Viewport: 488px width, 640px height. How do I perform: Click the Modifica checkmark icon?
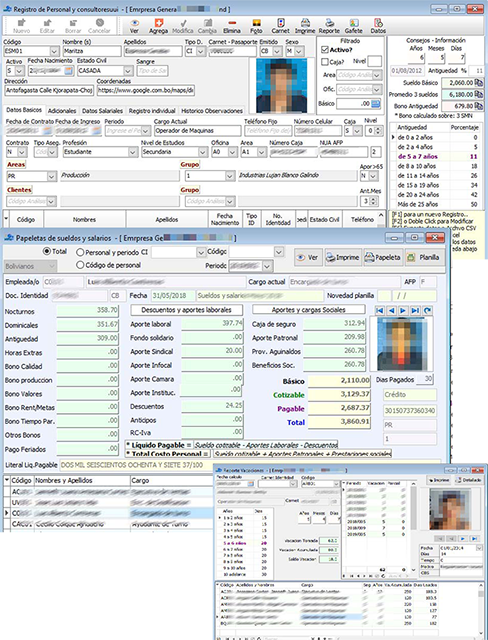(x=183, y=23)
